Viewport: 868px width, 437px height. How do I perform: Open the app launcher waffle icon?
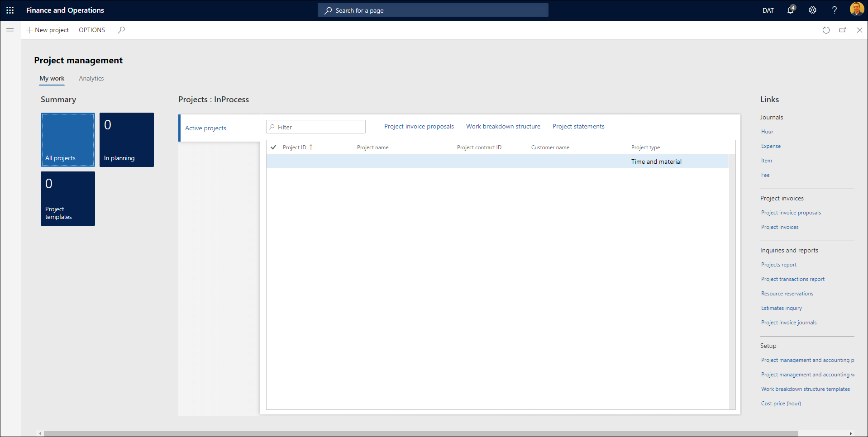pyautogui.click(x=10, y=10)
